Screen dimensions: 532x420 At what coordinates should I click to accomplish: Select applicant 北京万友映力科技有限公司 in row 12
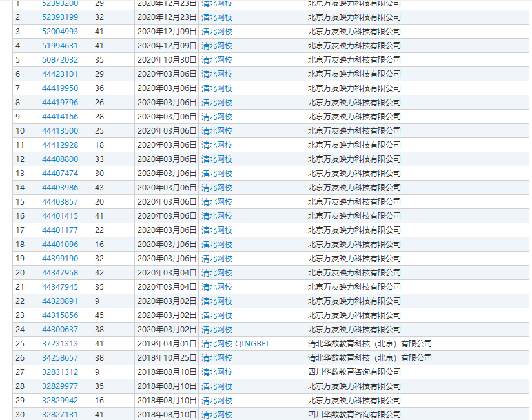354,159
